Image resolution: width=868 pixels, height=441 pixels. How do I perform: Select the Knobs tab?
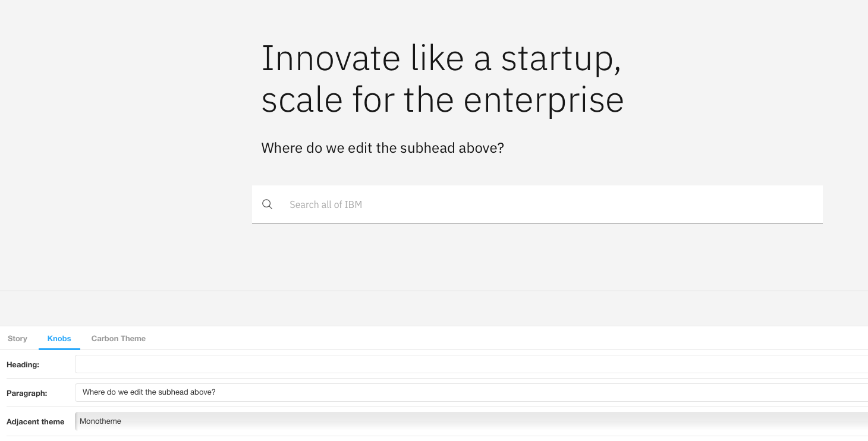coord(59,338)
